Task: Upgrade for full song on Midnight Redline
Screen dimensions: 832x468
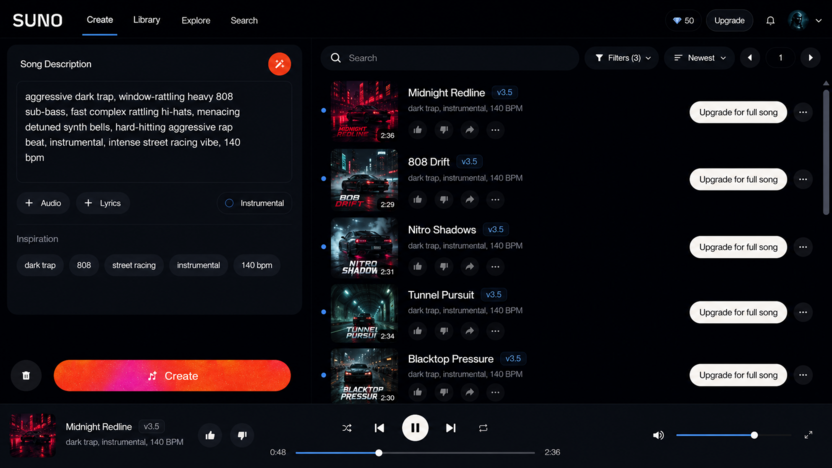Action: [x=738, y=112]
